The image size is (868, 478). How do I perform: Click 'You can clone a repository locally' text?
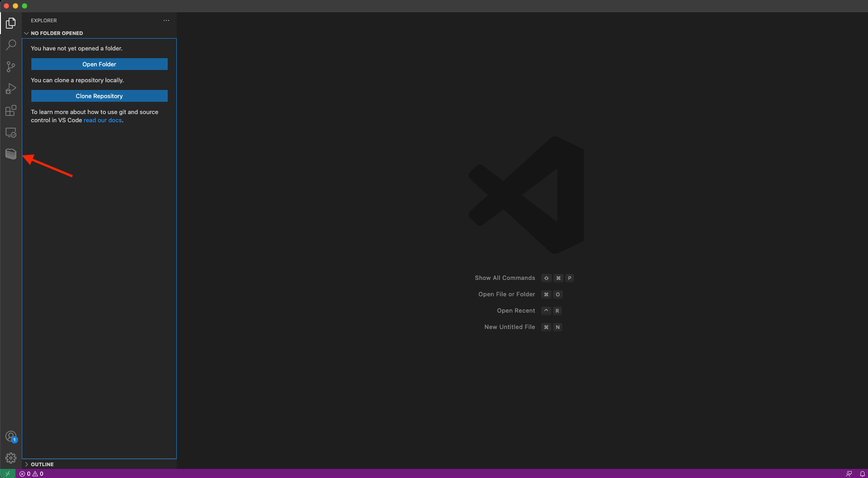77,80
